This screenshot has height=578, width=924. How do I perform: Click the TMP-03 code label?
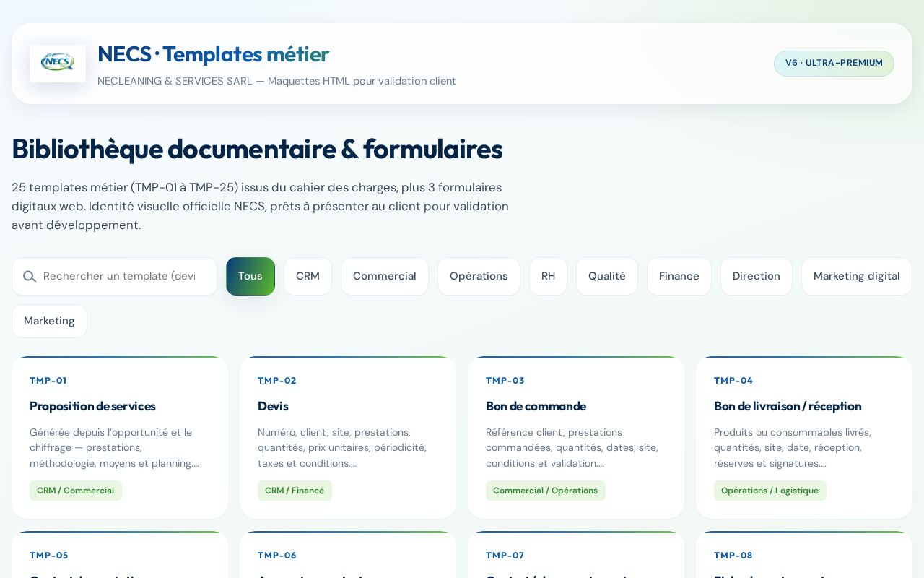point(505,381)
